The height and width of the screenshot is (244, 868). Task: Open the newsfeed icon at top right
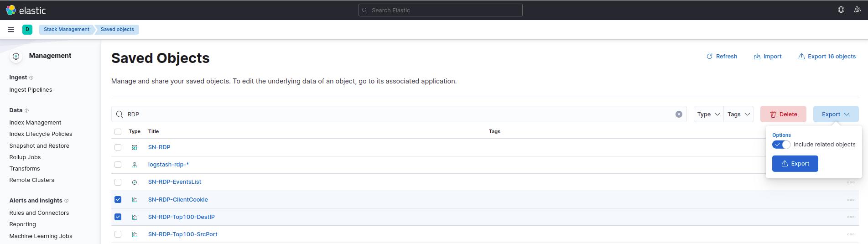pyautogui.click(x=857, y=10)
